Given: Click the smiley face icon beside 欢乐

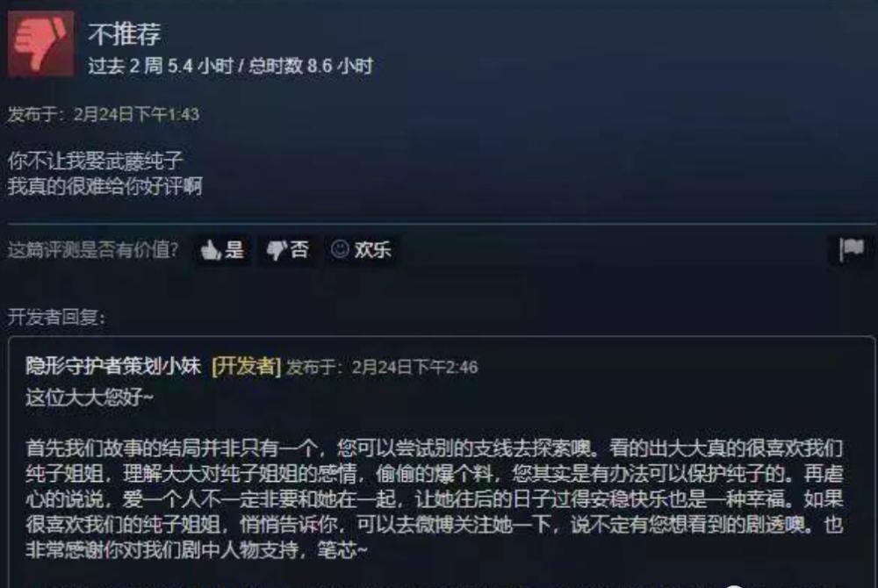Looking at the screenshot, I should [340, 249].
